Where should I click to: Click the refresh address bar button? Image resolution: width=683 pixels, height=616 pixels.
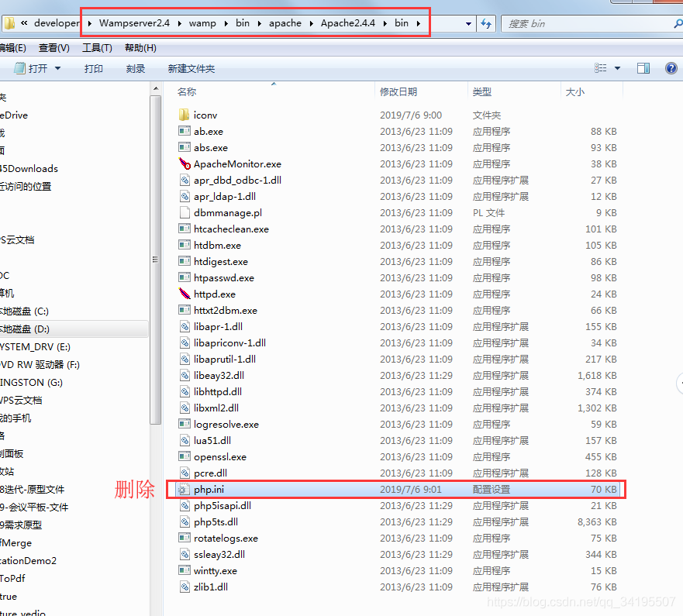[x=486, y=23]
